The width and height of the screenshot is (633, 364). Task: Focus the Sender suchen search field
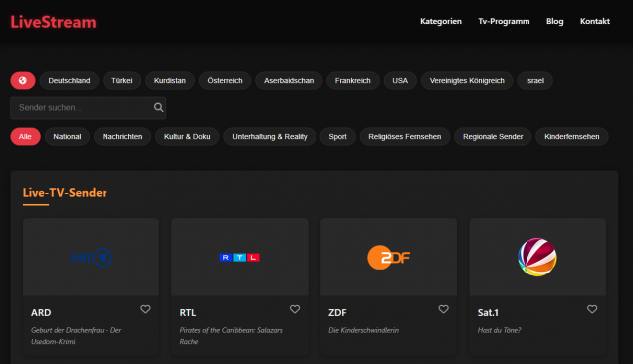click(88, 108)
